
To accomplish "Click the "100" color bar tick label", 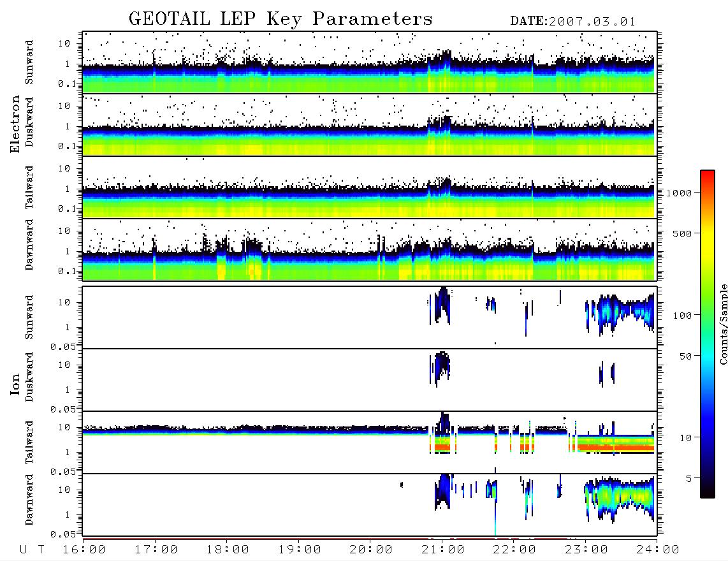I will [x=682, y=316].
